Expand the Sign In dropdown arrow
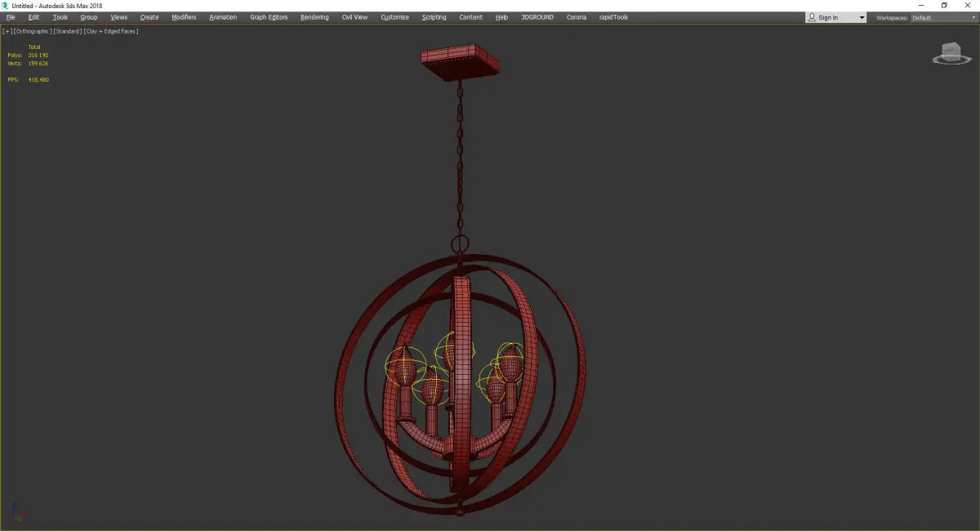Viewport: 980px width, 531px height. [x=862, y=18]
